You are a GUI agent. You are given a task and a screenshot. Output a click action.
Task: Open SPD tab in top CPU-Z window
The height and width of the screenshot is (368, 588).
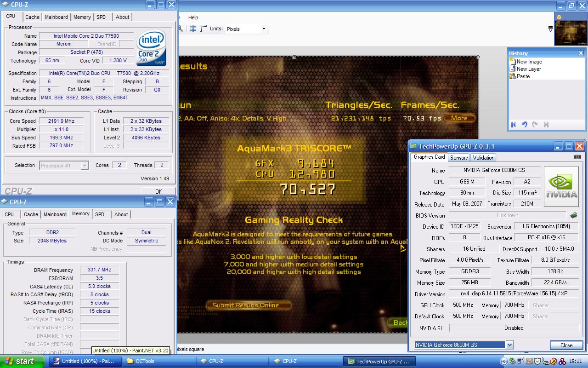101,17
